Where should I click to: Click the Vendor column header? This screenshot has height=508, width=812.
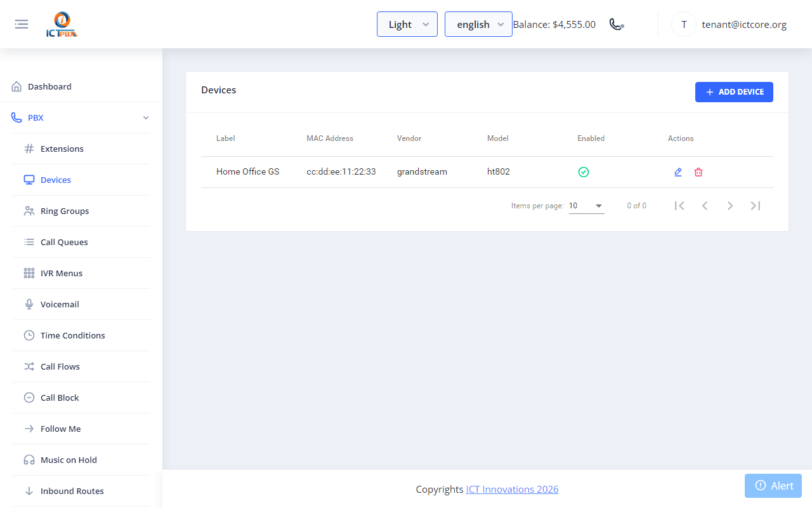[409, 138]
